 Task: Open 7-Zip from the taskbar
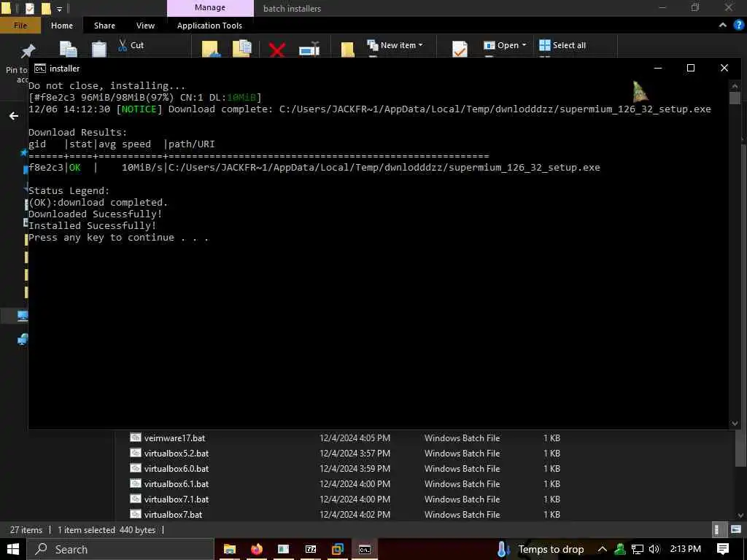pos(311,549)
